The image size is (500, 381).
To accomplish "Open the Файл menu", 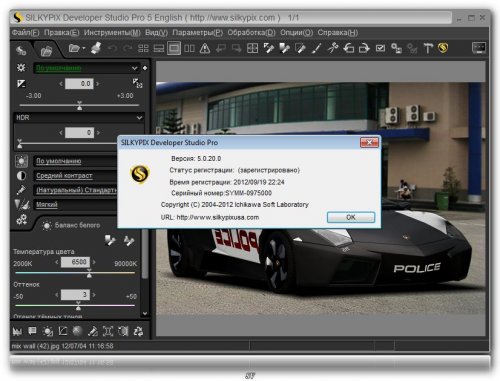I will [x=26, y=33].
